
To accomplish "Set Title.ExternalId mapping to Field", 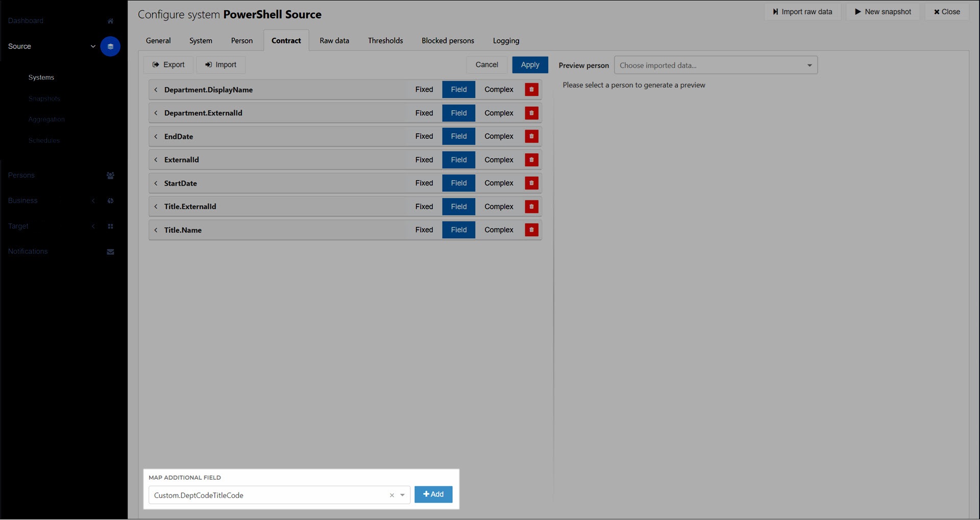I will pos(458,207).
